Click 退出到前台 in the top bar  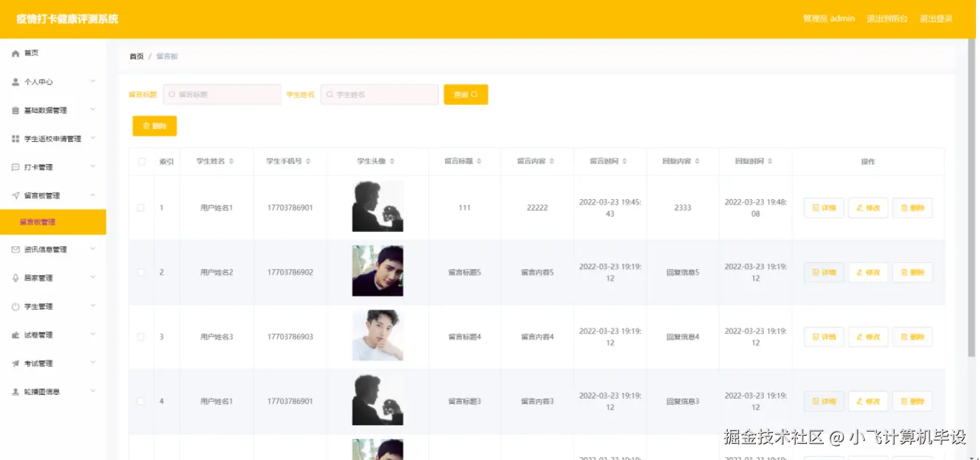[887, 19]
